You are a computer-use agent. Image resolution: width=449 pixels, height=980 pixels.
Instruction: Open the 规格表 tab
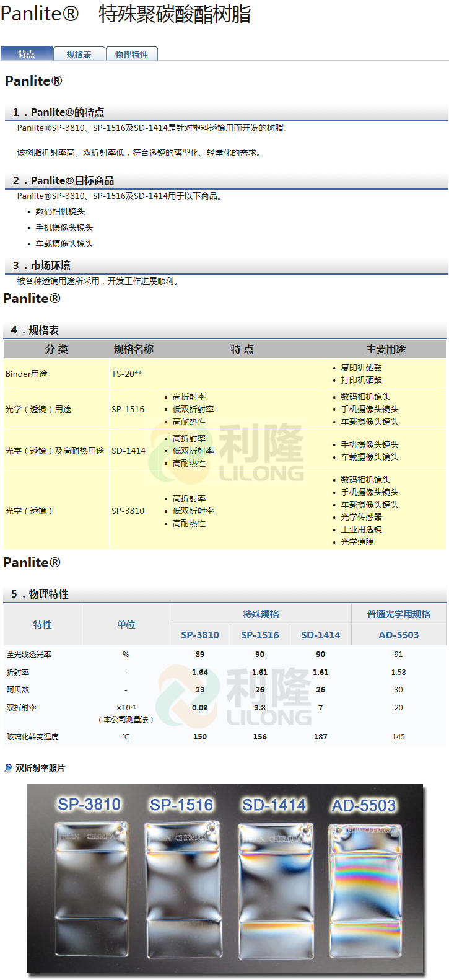(x=79, y=55)
